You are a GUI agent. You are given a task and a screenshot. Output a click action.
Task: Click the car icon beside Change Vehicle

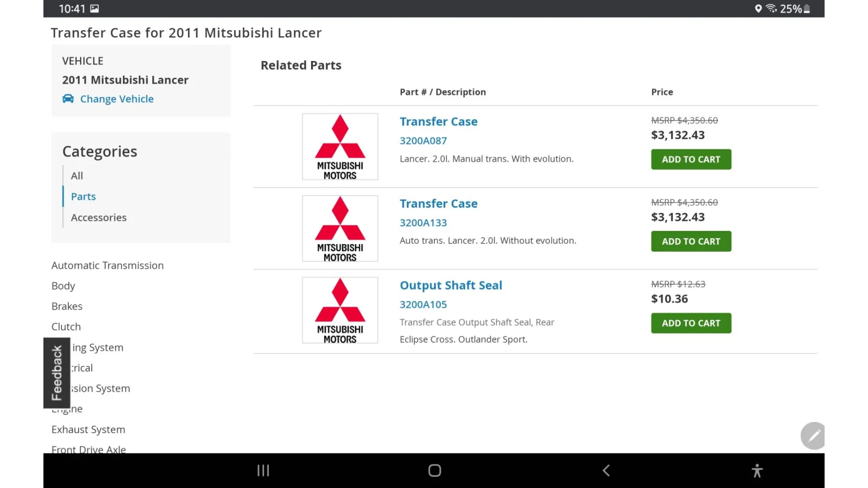pyautogui.click(x=68, y=99)
